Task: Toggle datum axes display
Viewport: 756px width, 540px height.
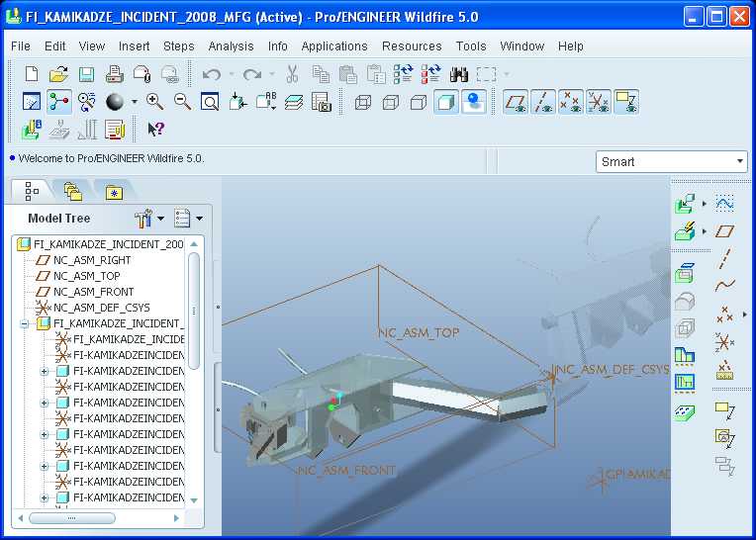Action: click(x=542, y=102)
